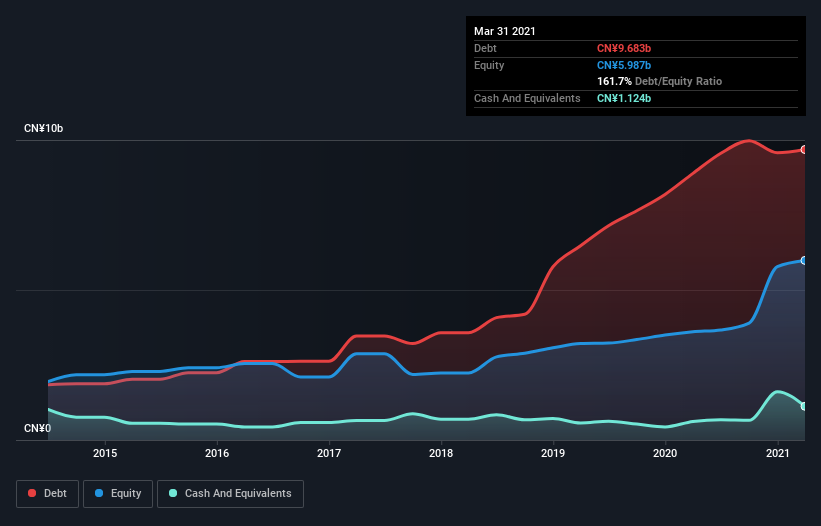This screenshot has width=821, height=526.
Task: Toggle the Equity series legend button
Action: click(118, 494)
